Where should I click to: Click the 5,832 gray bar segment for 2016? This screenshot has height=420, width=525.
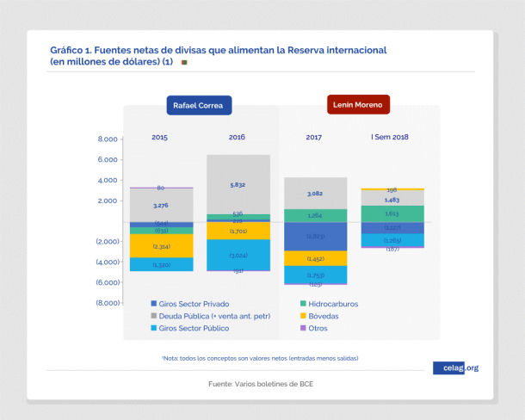click(238, 184)
